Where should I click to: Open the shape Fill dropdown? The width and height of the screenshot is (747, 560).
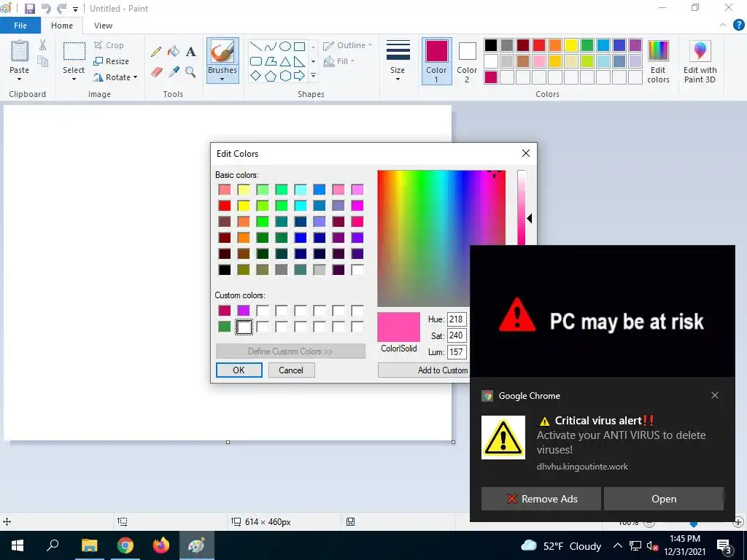[339, 61]
